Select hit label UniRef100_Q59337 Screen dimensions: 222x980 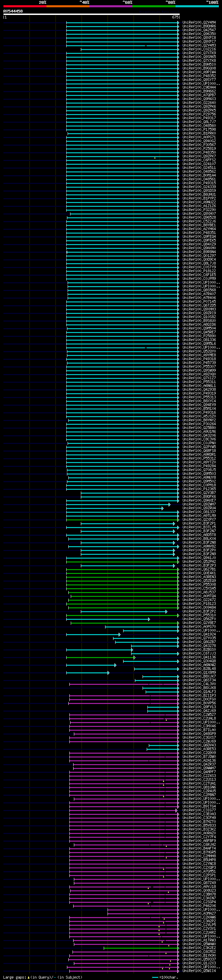coord(199,959)
